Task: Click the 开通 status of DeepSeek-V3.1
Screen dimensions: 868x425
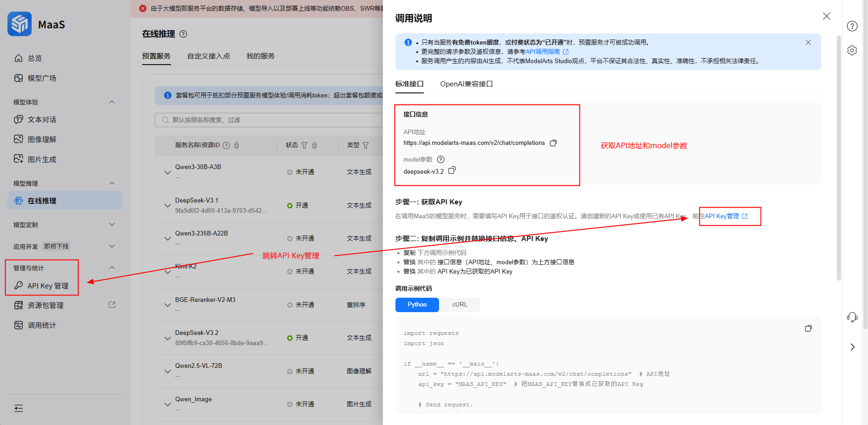Action: tap(298, 205)
